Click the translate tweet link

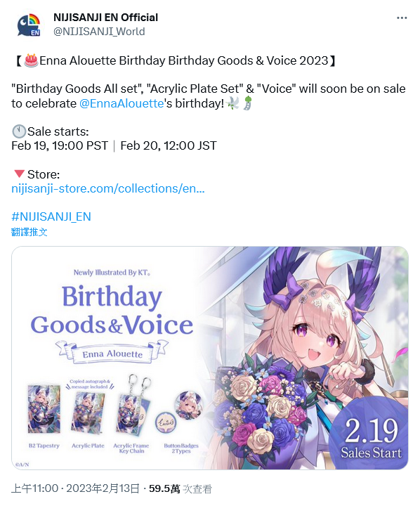(29, 232)
